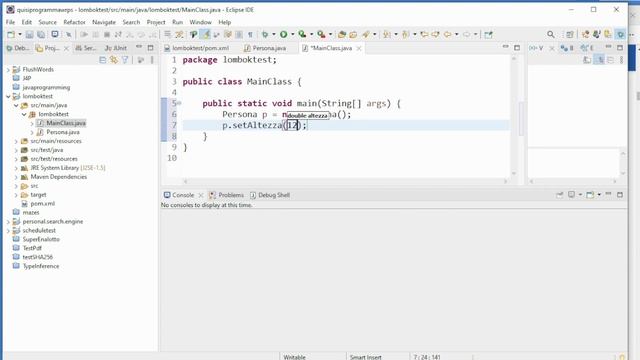Click the Save All icon
Image resolution: width=640 pixels, height=360 pixels.
[41, 35]
